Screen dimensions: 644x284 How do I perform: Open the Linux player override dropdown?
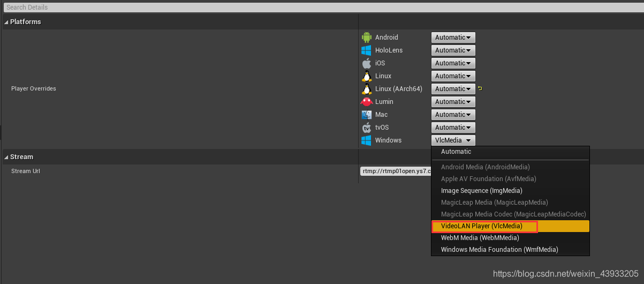coord(453,76)
